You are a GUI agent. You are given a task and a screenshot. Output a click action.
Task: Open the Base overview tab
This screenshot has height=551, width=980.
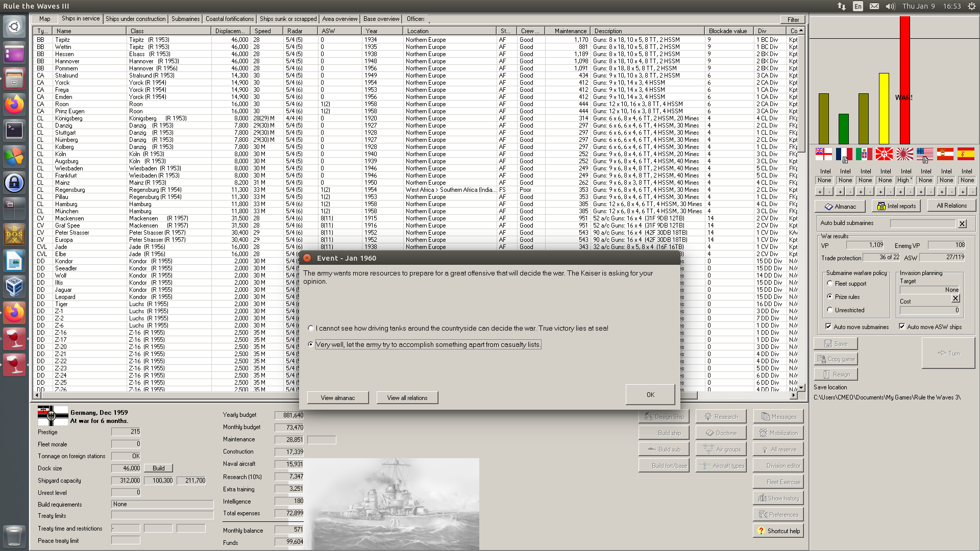(381, 19)
